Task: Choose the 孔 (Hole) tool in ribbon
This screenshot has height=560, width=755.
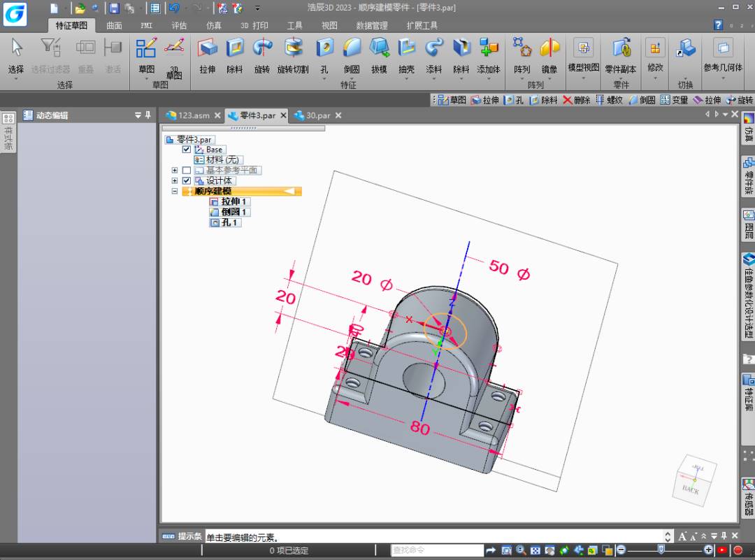Action: pos(324,55)
